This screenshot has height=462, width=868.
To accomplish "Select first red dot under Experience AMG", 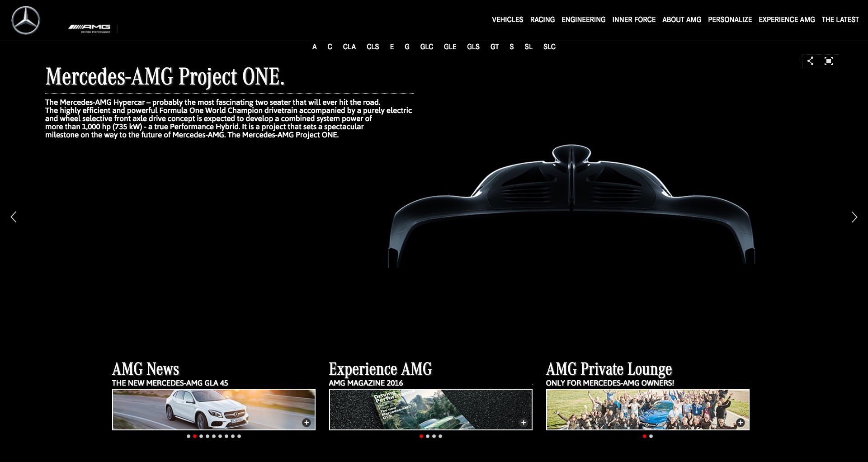I will click(421, 436).
